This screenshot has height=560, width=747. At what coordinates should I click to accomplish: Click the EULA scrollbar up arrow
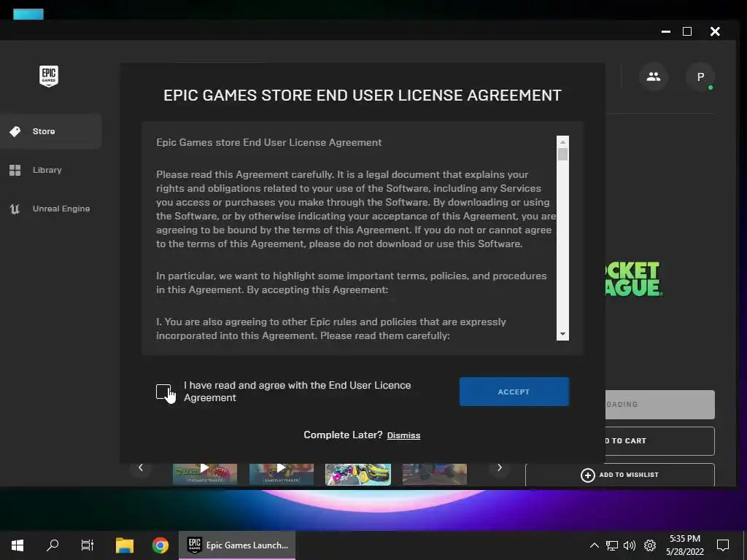pyautogui.click(x=562, y=142)
